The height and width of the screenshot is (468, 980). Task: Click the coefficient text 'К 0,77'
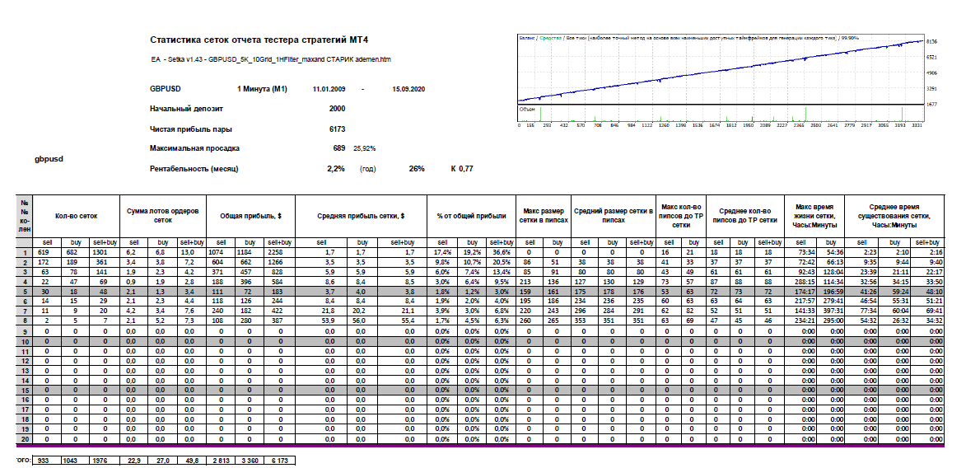461,169
